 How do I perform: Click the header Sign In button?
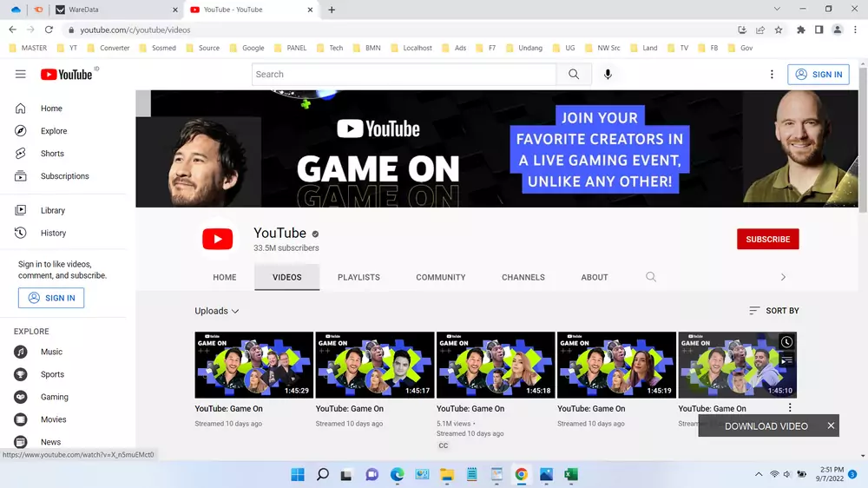click(x=819, y=74)
